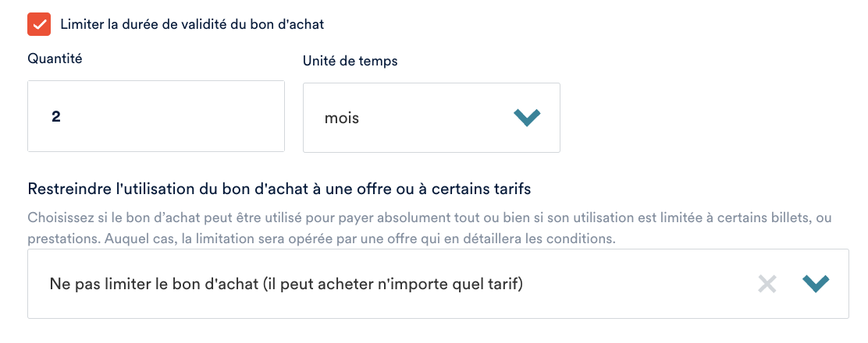
Task: Click the value 2 in the quantity field
Action: [56, 117]
